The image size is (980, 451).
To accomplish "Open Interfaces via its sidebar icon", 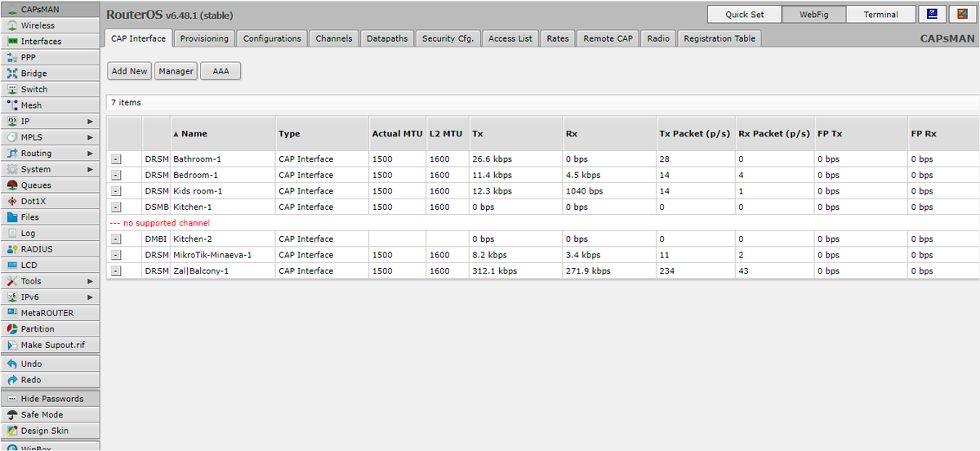I will click(12, 42).
